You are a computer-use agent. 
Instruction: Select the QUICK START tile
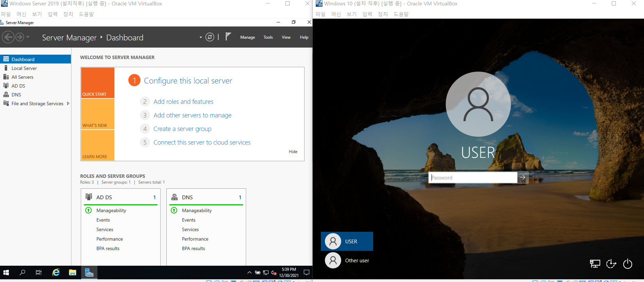point(97,83)
